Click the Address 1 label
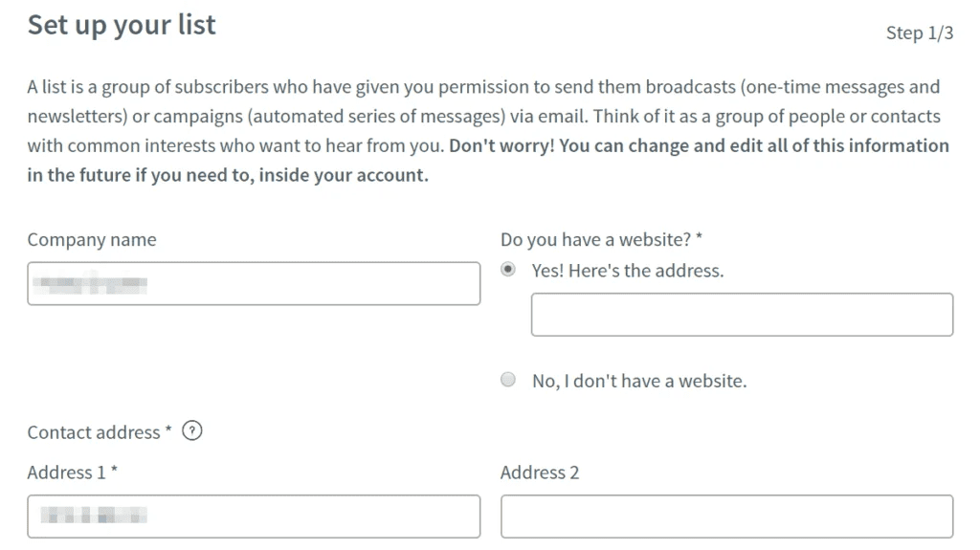Viewport: 980px width, 550px height. 73,473
